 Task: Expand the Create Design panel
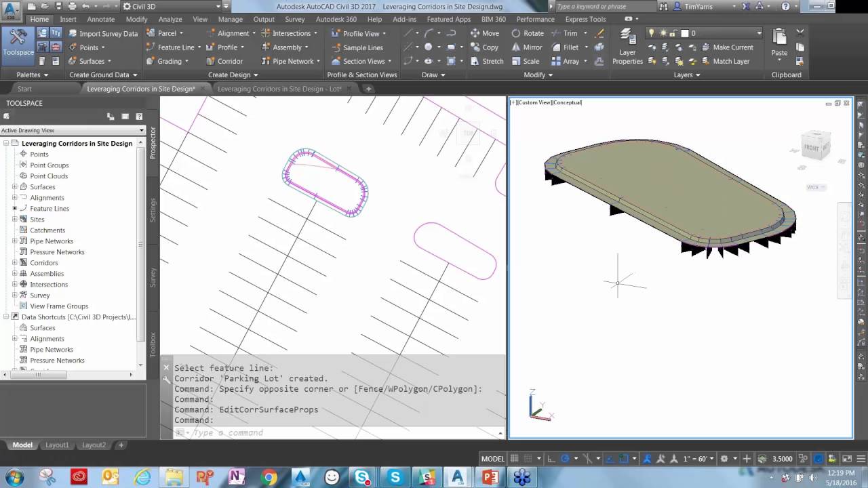coord(233,75)
